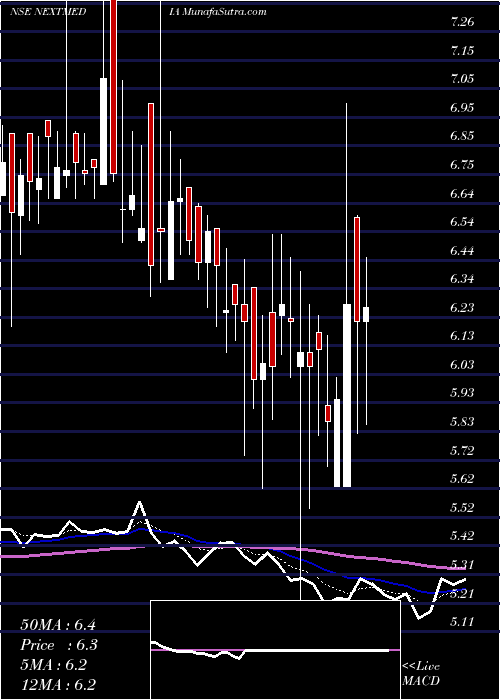Click the 50MA : 6.4 legend entry
This screenshot has height=700, width=500.
tap(58, 625)
